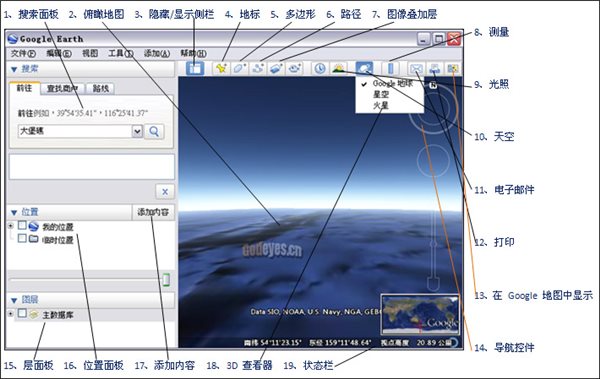The width and height of the screenshot is (600, 379).
Task: Collapse the 图层 panel triangle
Action: pos(14,300)
